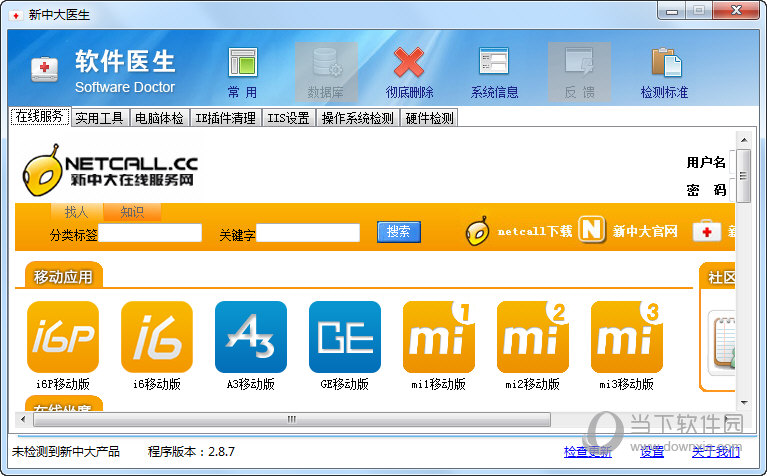Viewport: 767px width, 476px height.
Task: Open the mi3移动版 app icon
Action: [x=627, y=337]
